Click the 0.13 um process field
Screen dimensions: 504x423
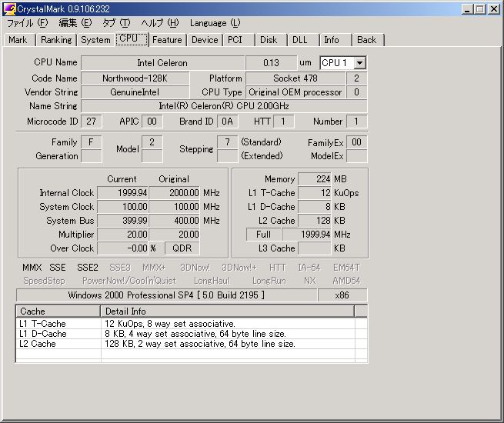(x=271, y=63)
